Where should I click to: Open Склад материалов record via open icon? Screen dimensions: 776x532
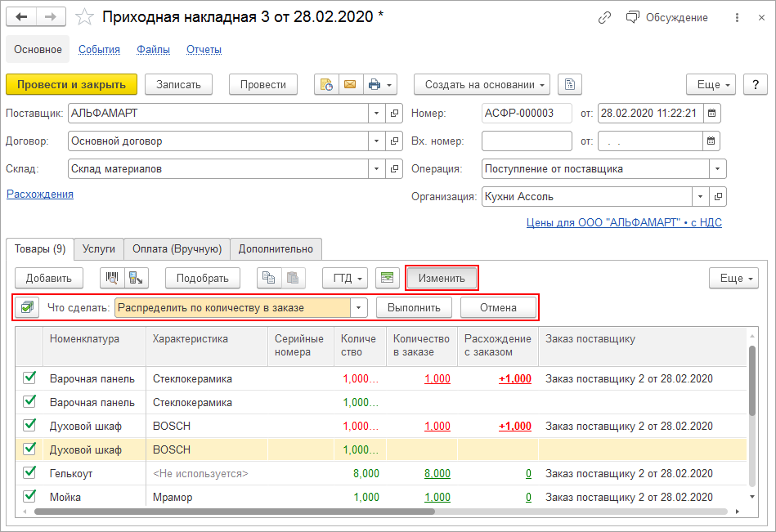[x=394, y=168]
